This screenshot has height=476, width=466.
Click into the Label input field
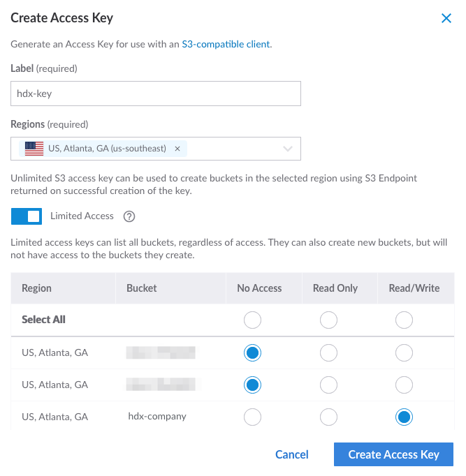pos(156,94)
